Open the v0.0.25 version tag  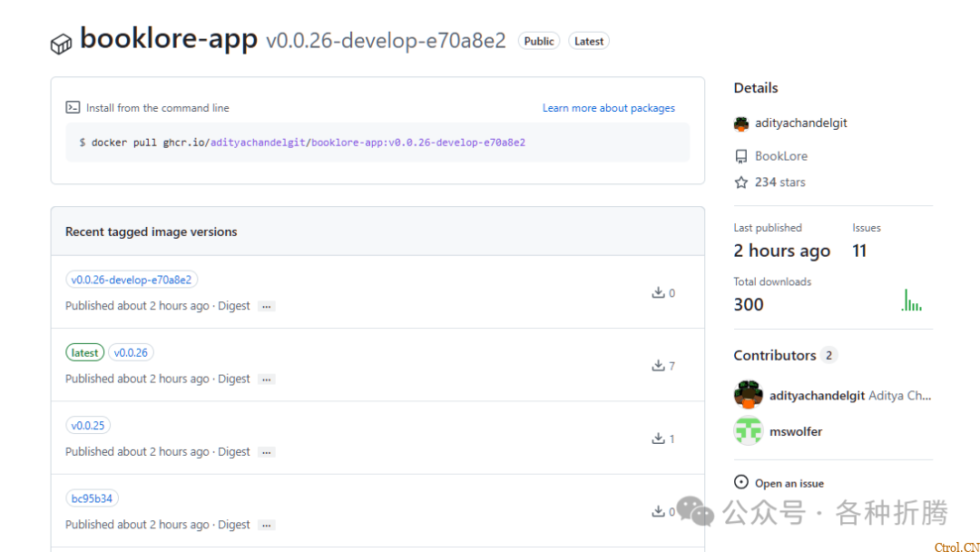pyautogui.click(x=87, y=426)
